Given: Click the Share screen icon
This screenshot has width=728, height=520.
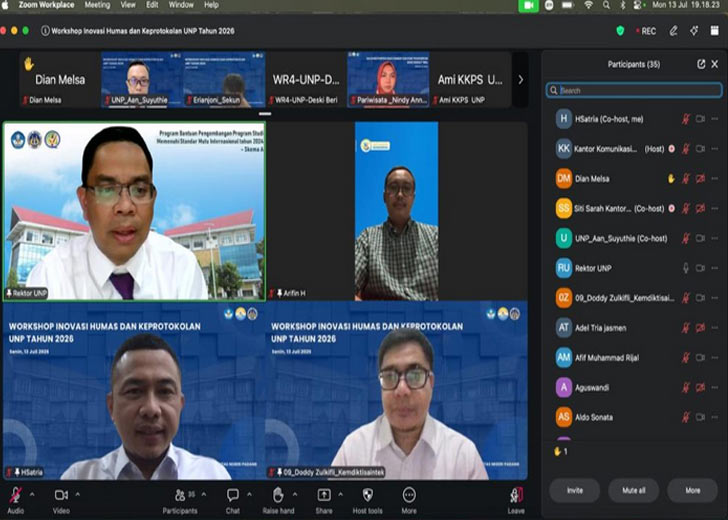Looking at the screenshot, I should click(x=324, y=495).
